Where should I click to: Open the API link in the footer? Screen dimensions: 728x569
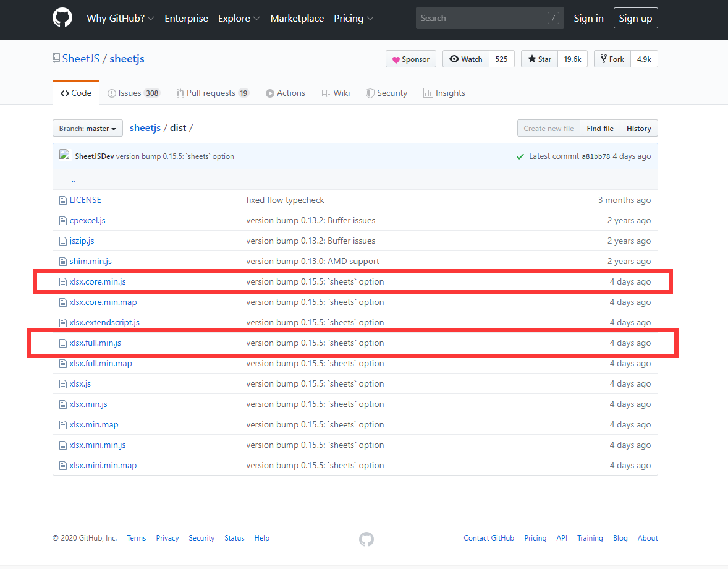[x=562, y=538]
